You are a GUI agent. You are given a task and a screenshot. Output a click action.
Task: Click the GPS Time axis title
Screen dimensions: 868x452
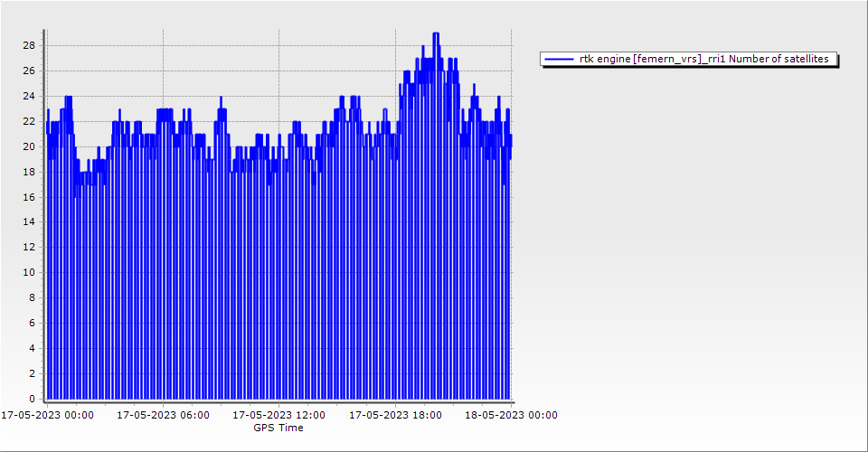278,428
